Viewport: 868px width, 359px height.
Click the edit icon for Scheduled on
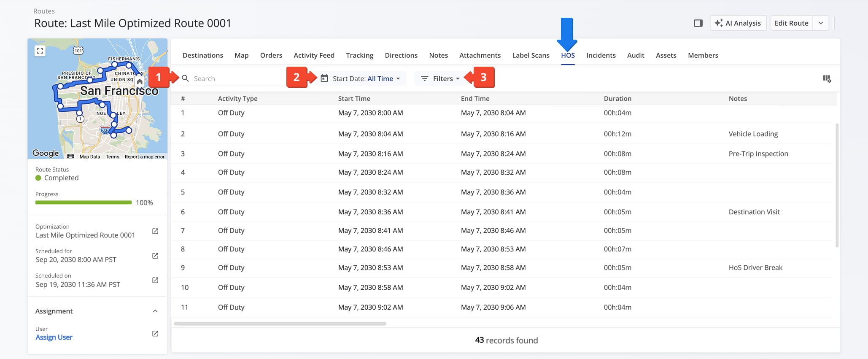click(x=155, y=280)
